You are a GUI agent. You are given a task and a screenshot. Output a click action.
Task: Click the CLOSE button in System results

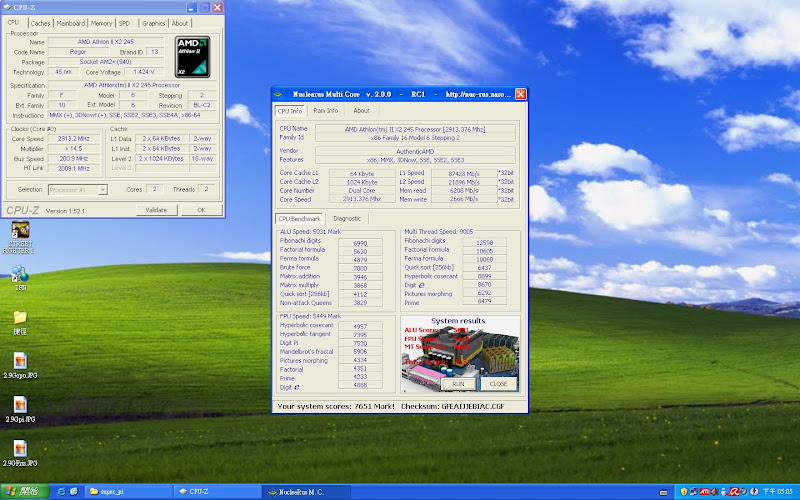(498, 383)
